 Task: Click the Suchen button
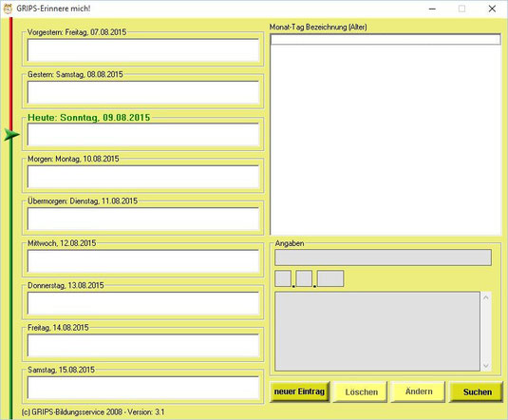point(477,391)
